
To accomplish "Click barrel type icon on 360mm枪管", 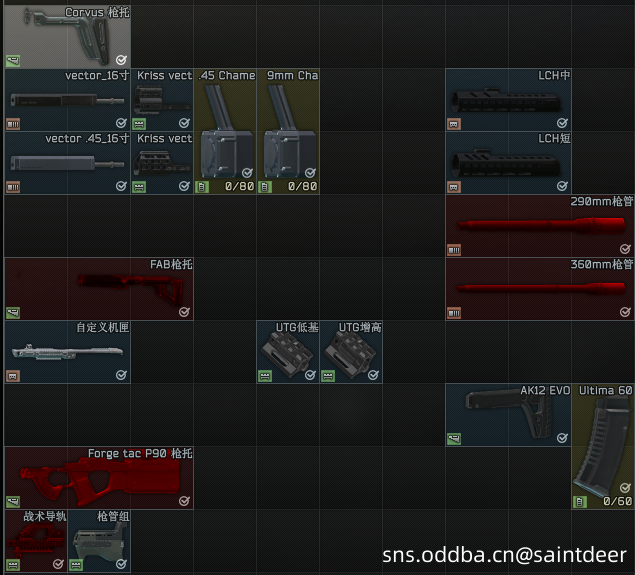I will point(454,313).
